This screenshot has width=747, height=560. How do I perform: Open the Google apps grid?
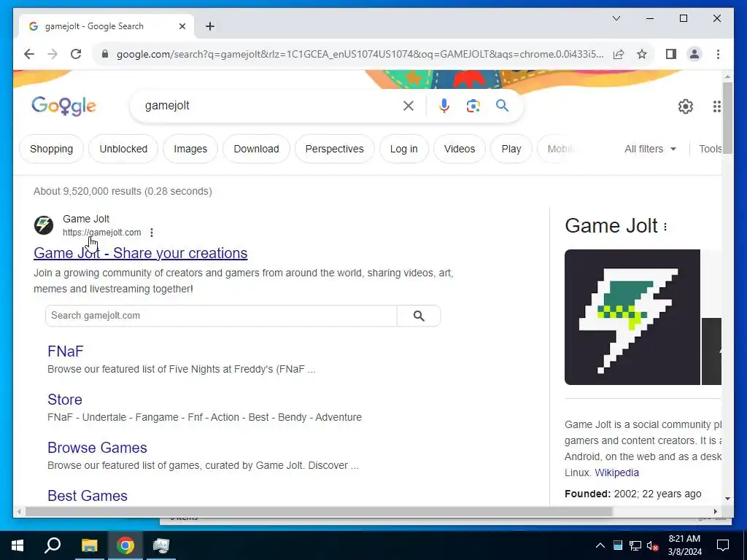pyautogui.click(x=716, y=106)
